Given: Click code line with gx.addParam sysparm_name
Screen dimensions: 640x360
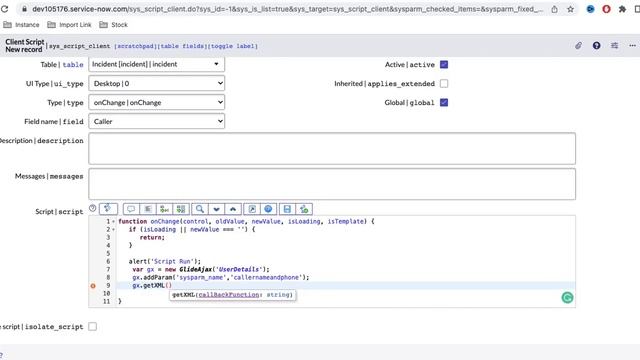Looking at the screenshot, I should tap(220, 278).
